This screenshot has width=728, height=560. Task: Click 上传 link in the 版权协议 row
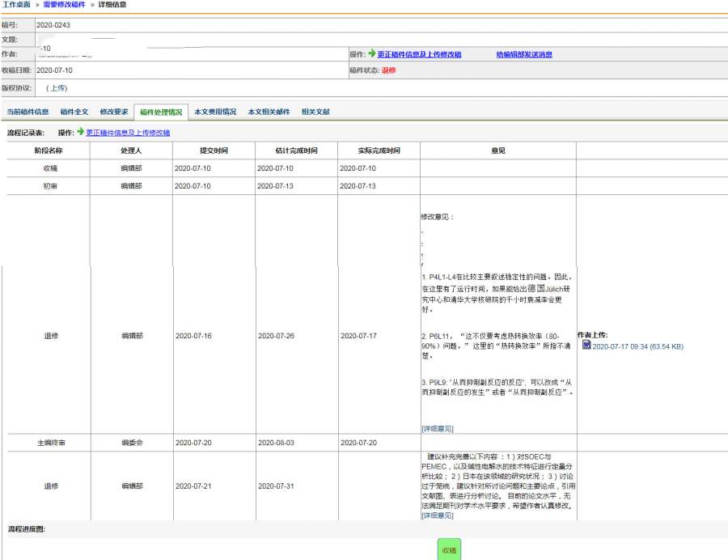[x=59, y=87]
